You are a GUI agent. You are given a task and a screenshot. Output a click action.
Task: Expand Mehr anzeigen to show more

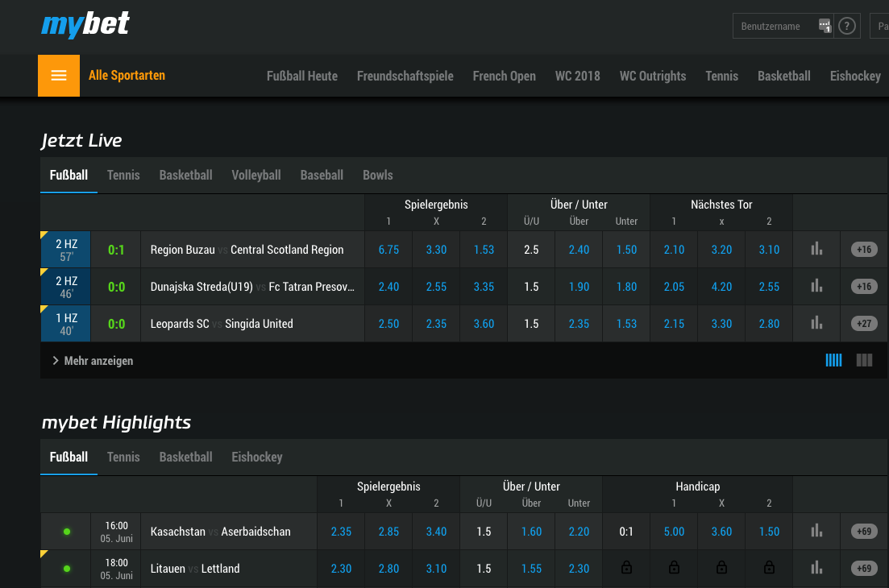click(93, 361)
